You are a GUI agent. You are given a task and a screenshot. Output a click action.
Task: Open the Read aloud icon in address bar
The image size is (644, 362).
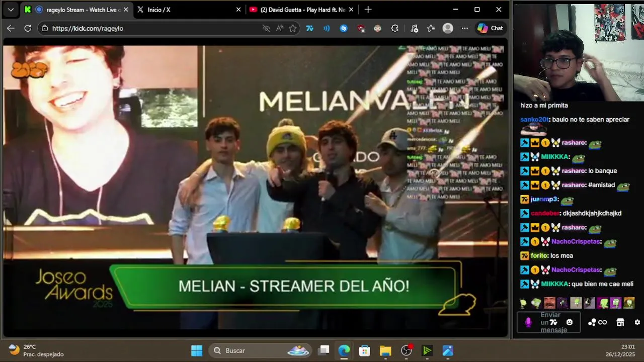pyautogui.click(x=280, y=28)
